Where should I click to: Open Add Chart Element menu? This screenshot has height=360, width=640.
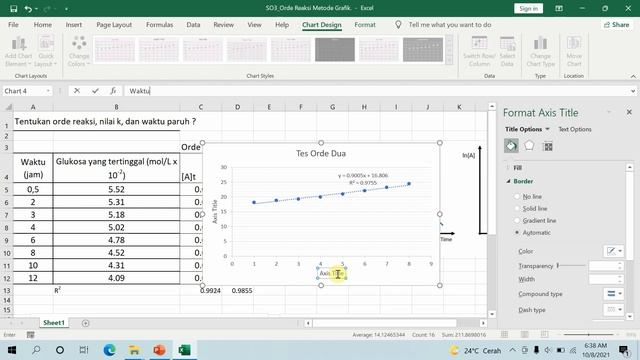point(18,52)
